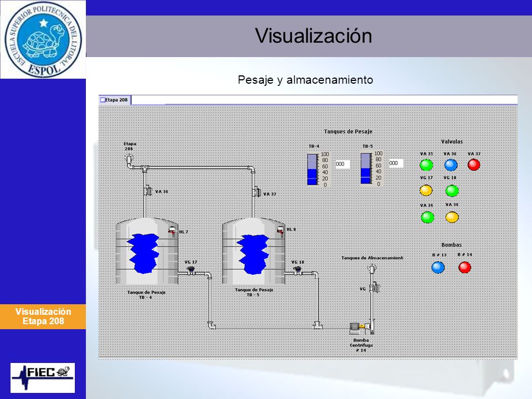Screen dimensions: 532x399
Task: Click the TB-5 gauge label
Action: (x=367, y=146)
